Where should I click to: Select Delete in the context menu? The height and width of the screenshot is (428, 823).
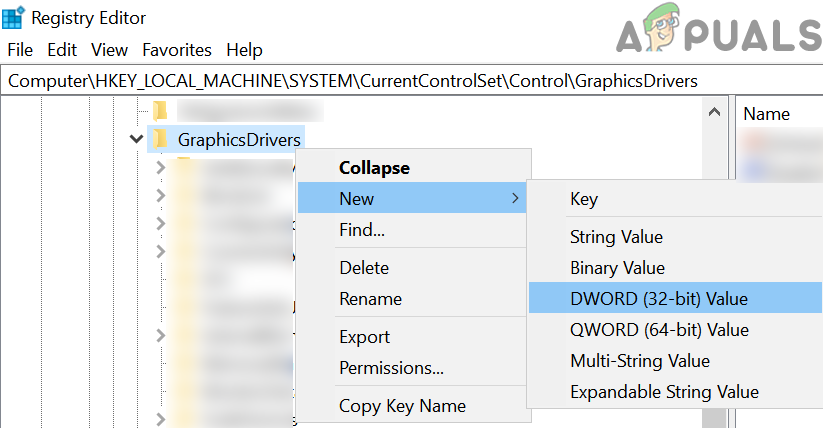click(x=364, y=268)
